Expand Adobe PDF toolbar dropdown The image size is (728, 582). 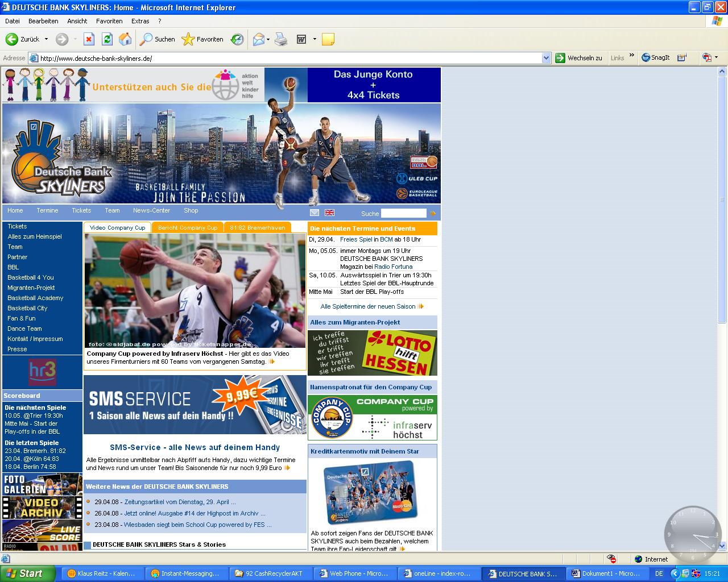point(716,57)
